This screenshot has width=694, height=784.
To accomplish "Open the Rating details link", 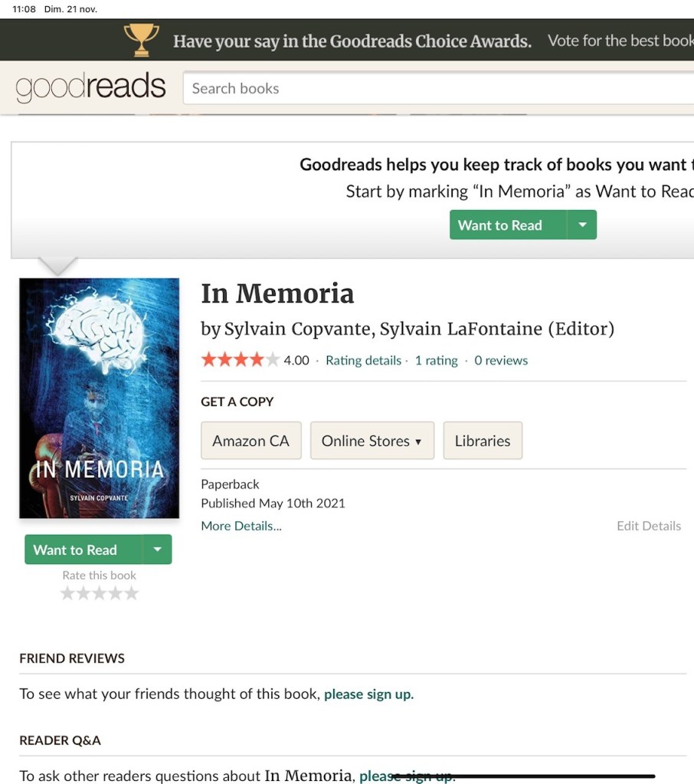I will tap(363, 360).
